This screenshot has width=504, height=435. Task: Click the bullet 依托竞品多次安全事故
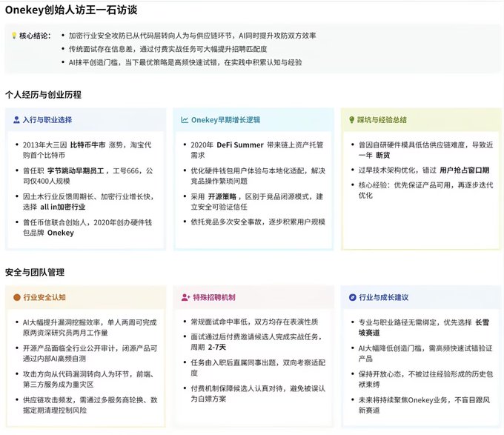coord(258,222)
